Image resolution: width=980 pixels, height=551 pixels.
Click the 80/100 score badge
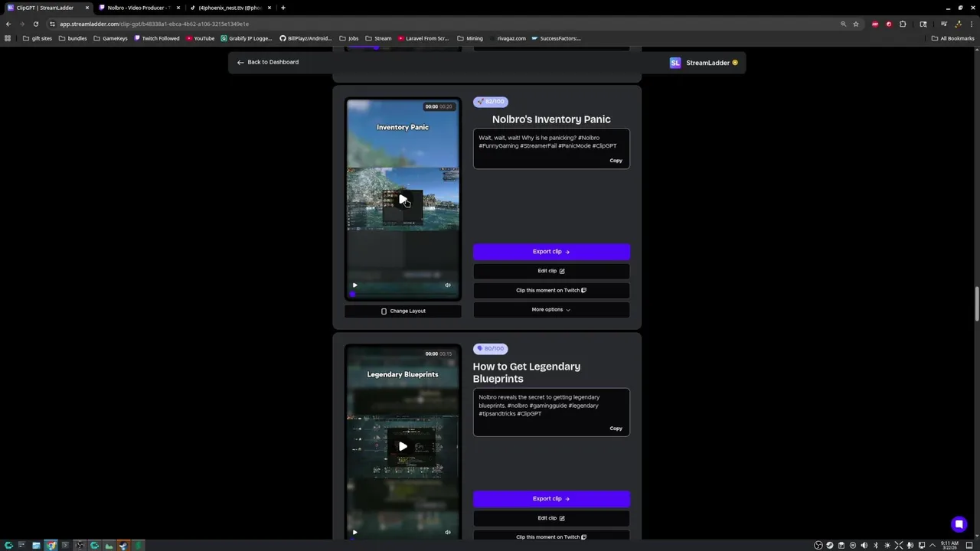tap(490, 349)
